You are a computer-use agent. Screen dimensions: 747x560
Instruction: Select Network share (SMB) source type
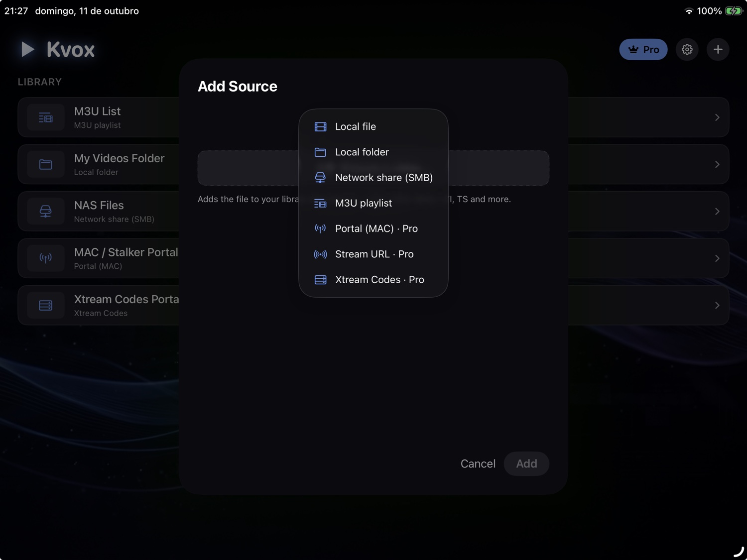click(373, 178)
